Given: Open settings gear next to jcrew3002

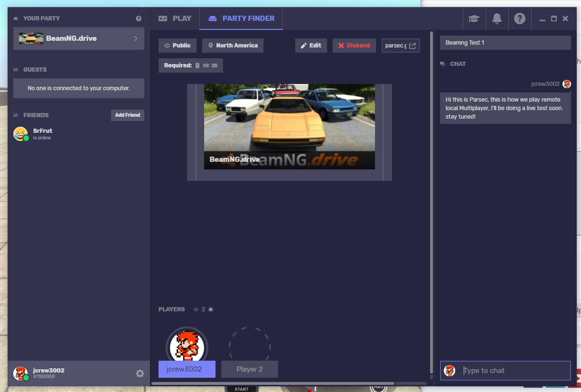Looking at the screenshot, I should tap(140, 373).
